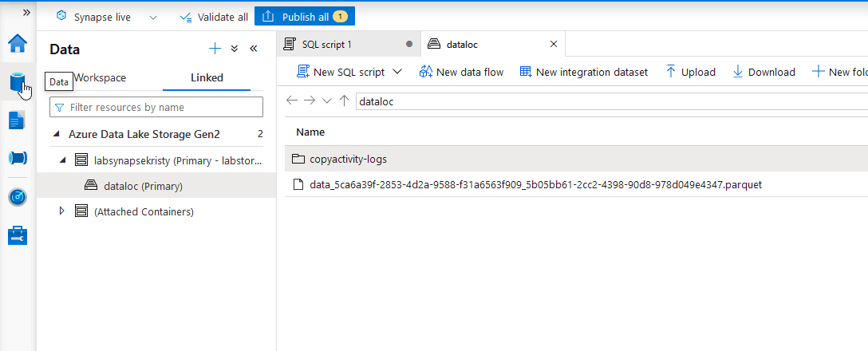Image resolution: width=868 pixels, height=351 pixels.
Task: Collapse the Data panel with double chevron
Action: 254,49
